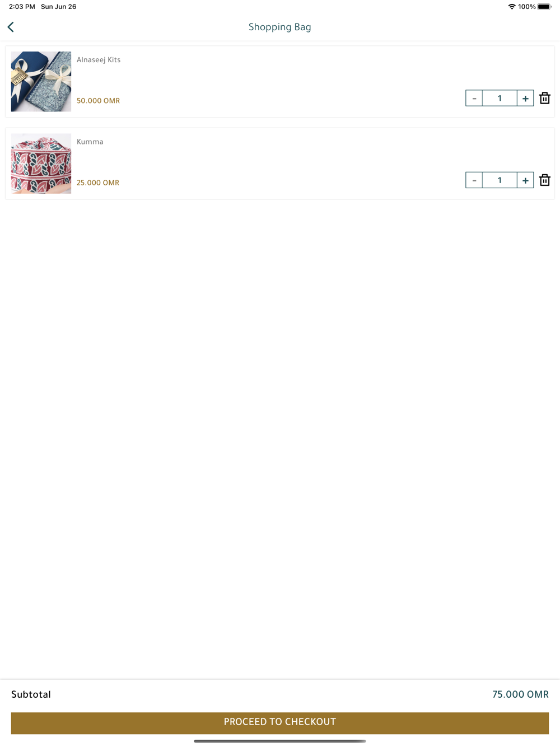The height and width of the screenshot is (747, 560).
Task: Tap the 75.000 OMR subtotal amount
Action: [520, 694]
